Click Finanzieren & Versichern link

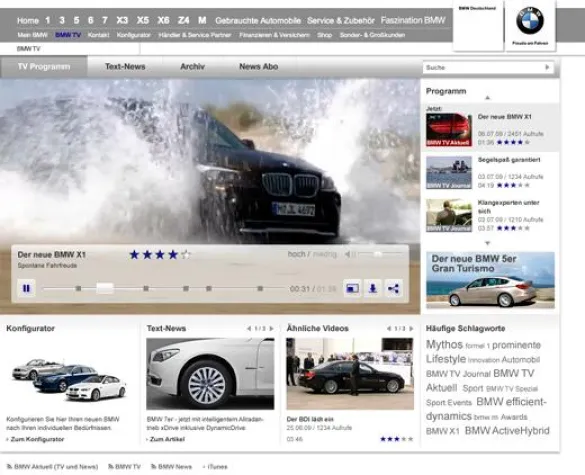[275, 35]
